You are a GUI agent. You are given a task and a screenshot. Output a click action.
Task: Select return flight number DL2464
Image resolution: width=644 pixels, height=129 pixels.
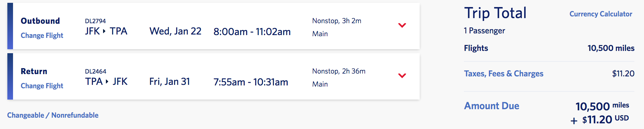coord(95,72)
